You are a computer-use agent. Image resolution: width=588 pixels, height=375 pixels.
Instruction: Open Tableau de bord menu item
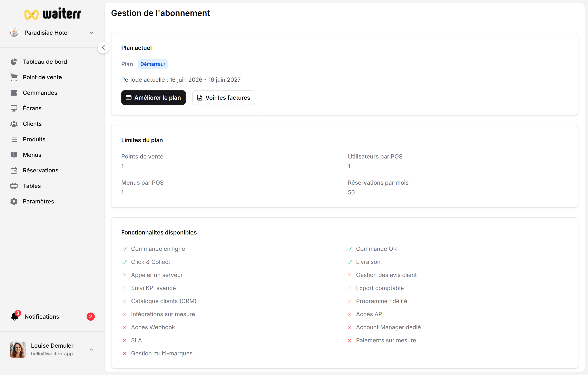[45, 61]
